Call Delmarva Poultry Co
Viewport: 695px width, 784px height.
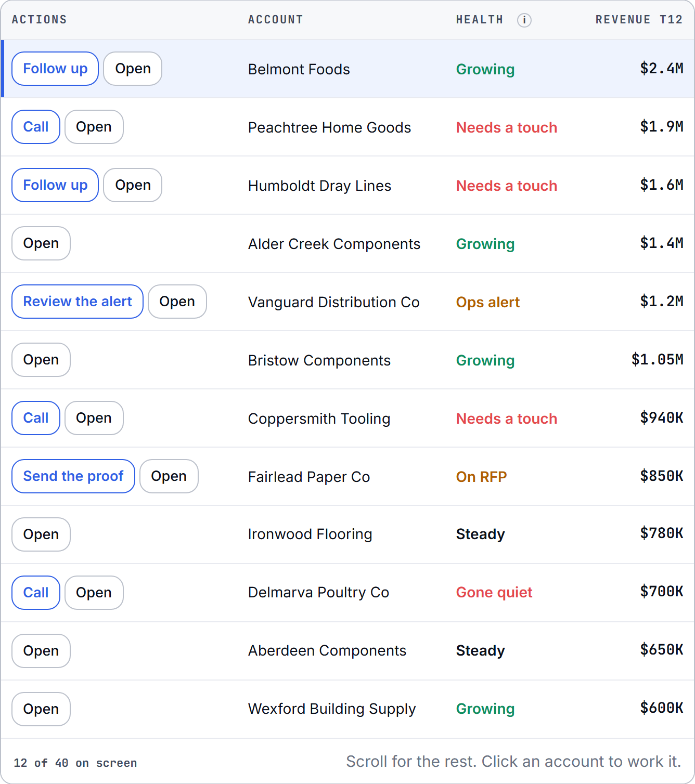pos(36,593)
